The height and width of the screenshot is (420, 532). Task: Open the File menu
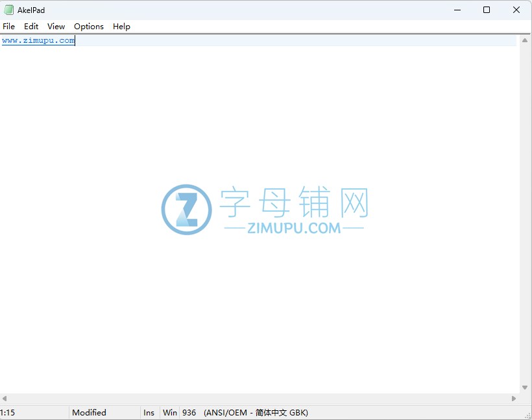pos(9,27)
